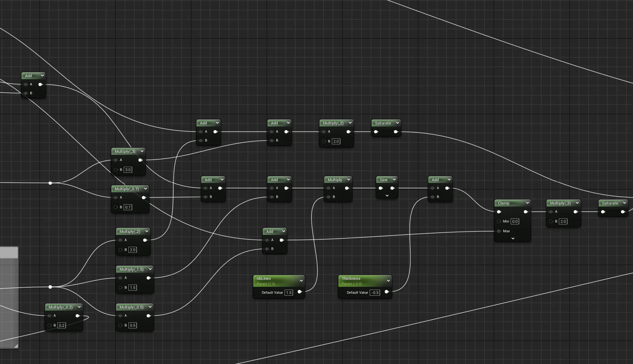This screenshot has width=633, height=364.
Task: Open the Multiply(,1.5) node header chevron
Action: tap(150, 269)
